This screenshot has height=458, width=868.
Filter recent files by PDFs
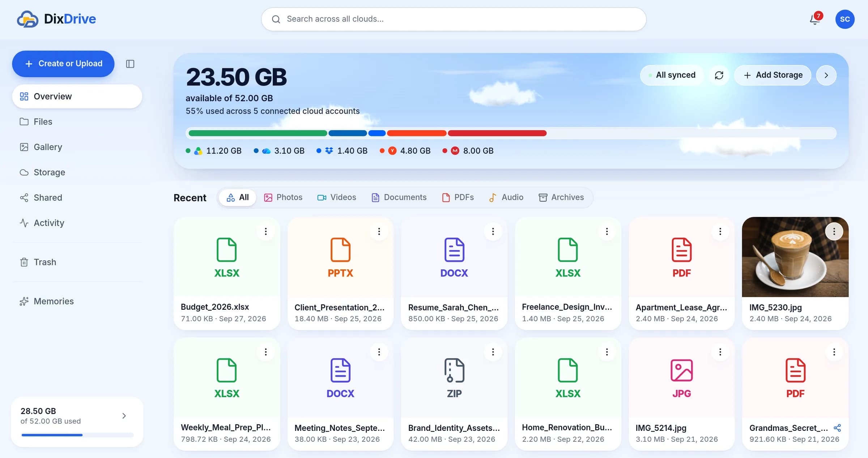(x=458, y=197)
